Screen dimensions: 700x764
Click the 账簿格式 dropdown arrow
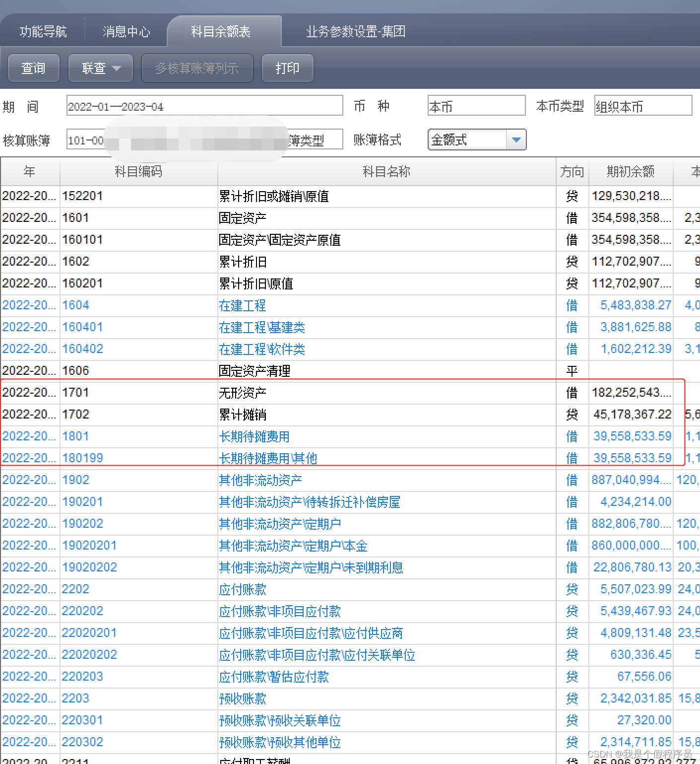tap(516, 139)
